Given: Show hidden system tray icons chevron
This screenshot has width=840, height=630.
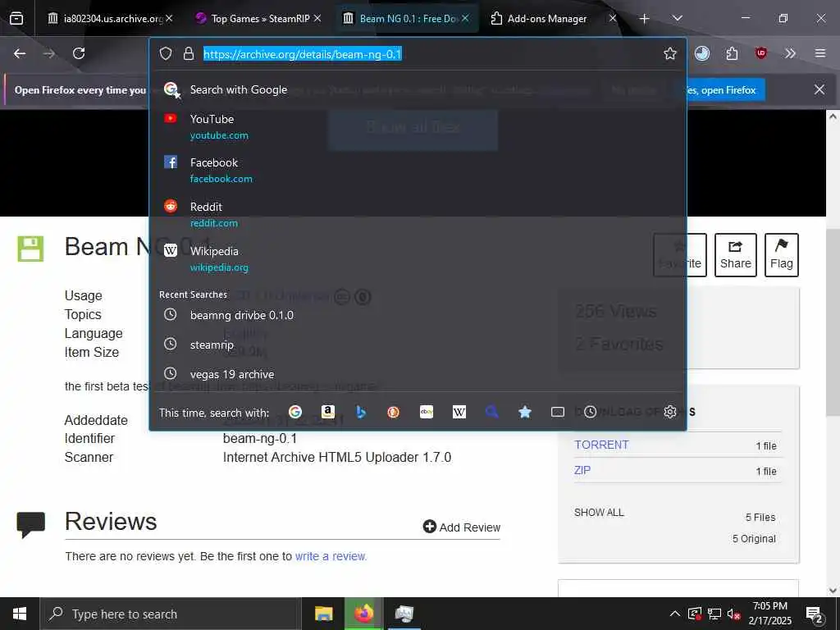Looking at the screenshot, I should pyautogui.click(x=675, y=614).
